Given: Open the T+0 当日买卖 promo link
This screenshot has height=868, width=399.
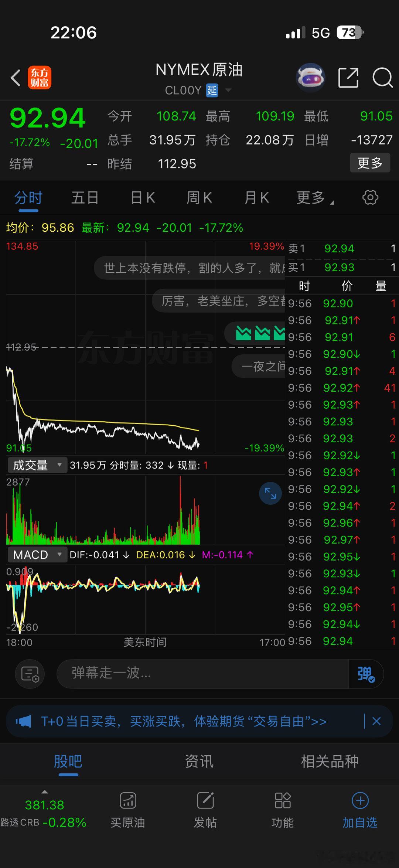Looking at the screenshot, I should pyautogui.click(x=184, y=721).
